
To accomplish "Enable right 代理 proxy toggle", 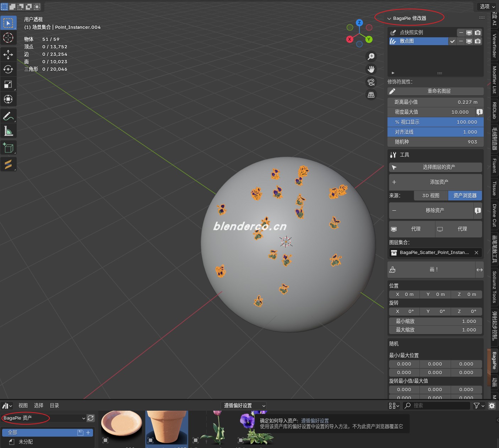I will coord(459,229).
